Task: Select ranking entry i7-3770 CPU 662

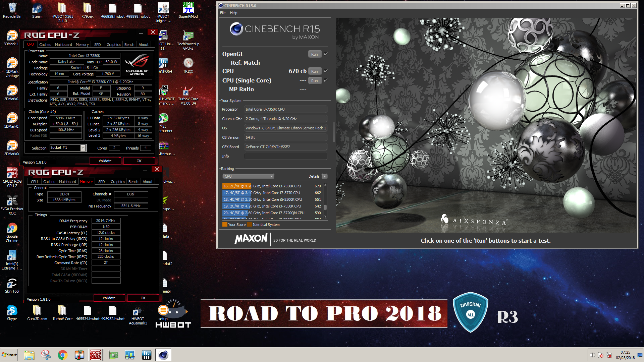Action: 272,193
